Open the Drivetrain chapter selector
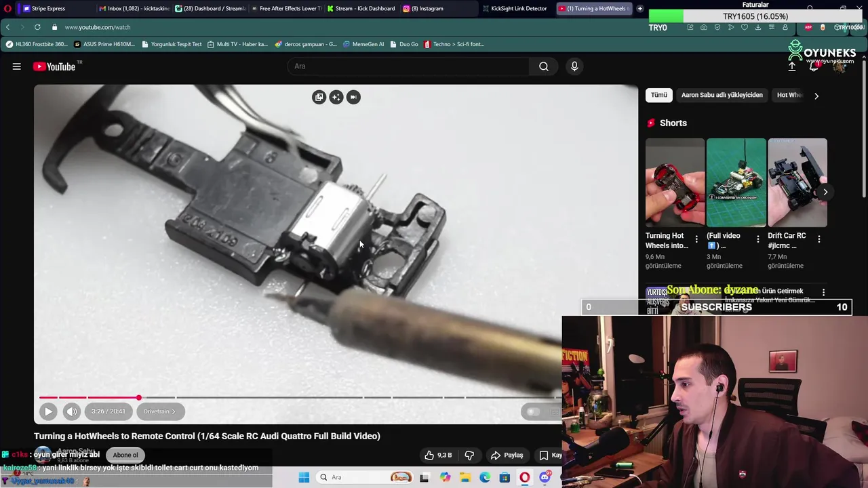Image resolution: width=868 pixels, height=488 pixels. pos(159,411)
